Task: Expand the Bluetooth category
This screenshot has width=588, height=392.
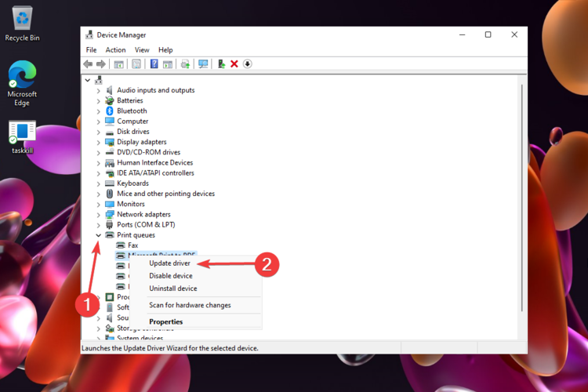Action: click(99, 111)
